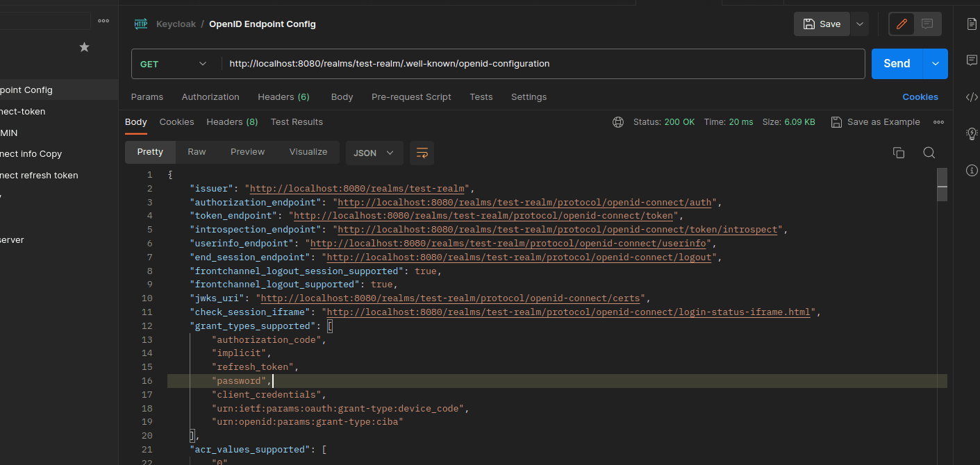
Task: Expand the Save options arrow
Action: click(860, 24)
